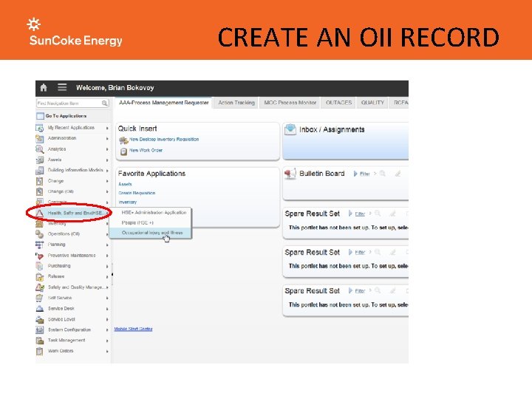Click the Service Desk bell icon

40,309
